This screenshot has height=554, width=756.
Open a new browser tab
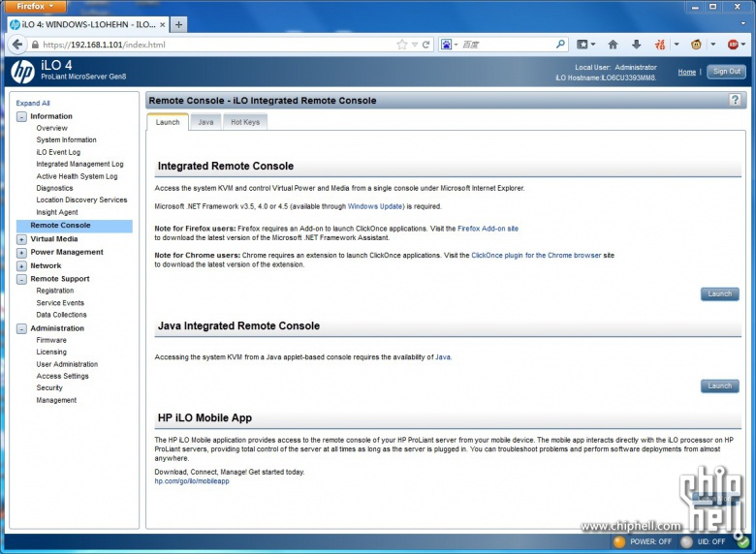(178, 24)
